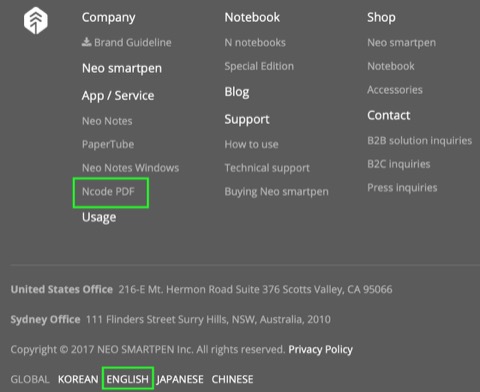Open the Accessories link

pos(395,90)
